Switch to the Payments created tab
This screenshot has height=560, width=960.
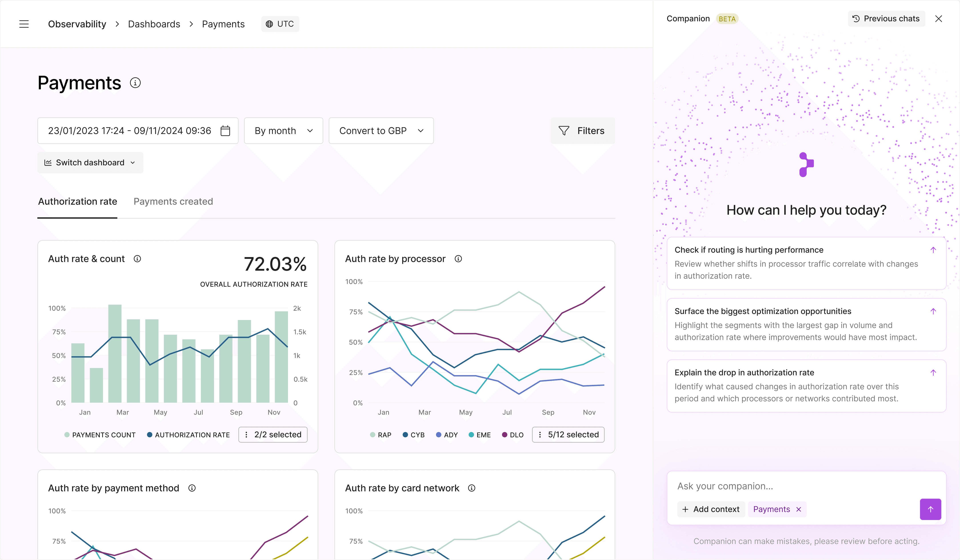click(x=173, y=202)
